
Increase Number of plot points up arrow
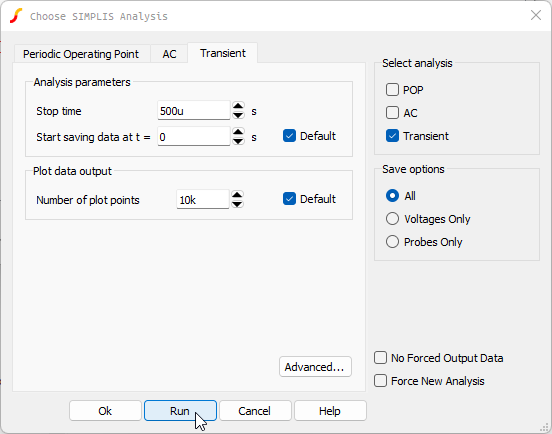[237, 195]
